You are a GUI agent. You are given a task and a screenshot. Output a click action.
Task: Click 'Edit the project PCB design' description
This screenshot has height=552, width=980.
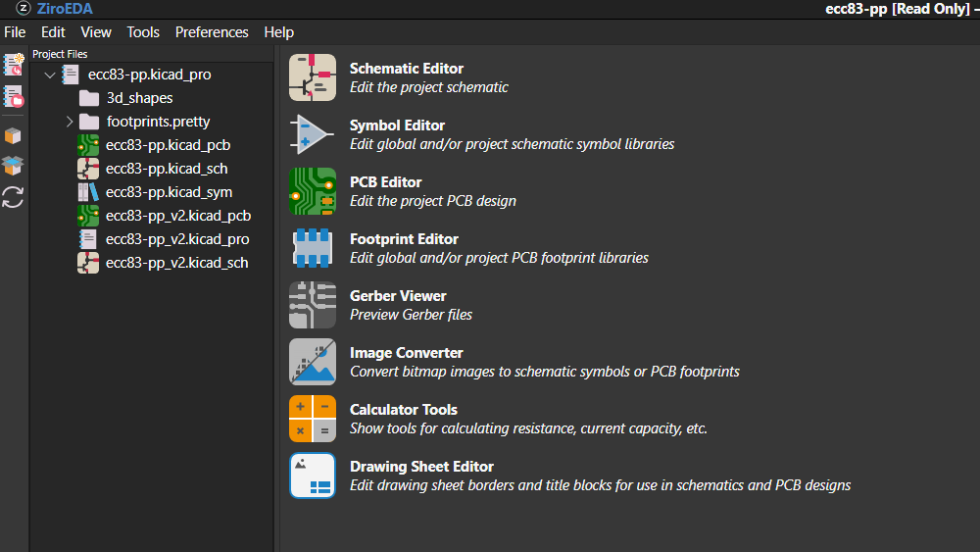coord(432,201)
